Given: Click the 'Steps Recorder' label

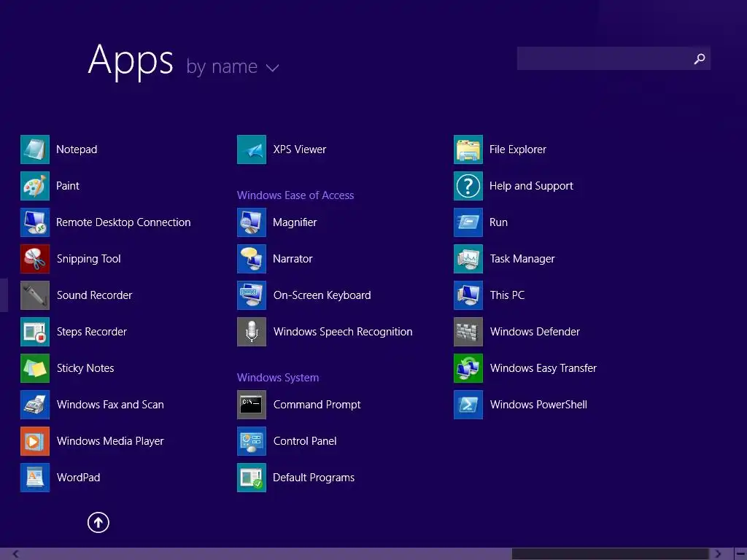Looking at the screenshot, I should (x=91, y=332).
